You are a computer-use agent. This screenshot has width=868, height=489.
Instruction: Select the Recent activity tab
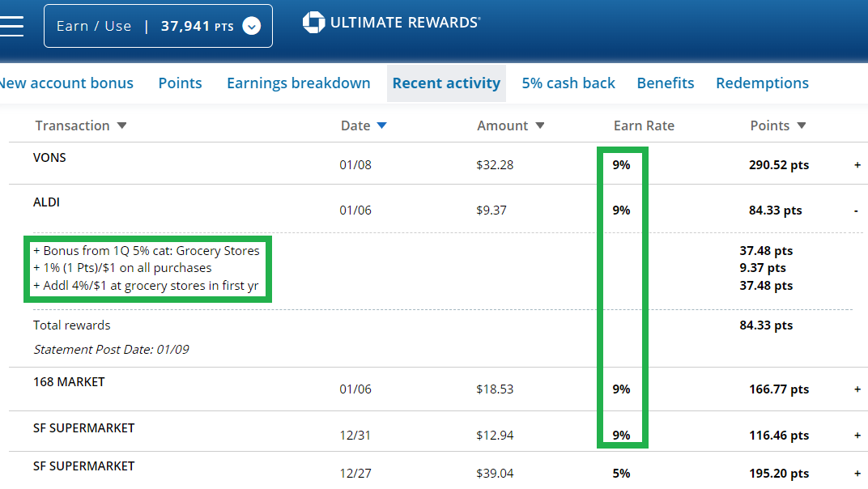pyautogui.click(x=446, y=83)
